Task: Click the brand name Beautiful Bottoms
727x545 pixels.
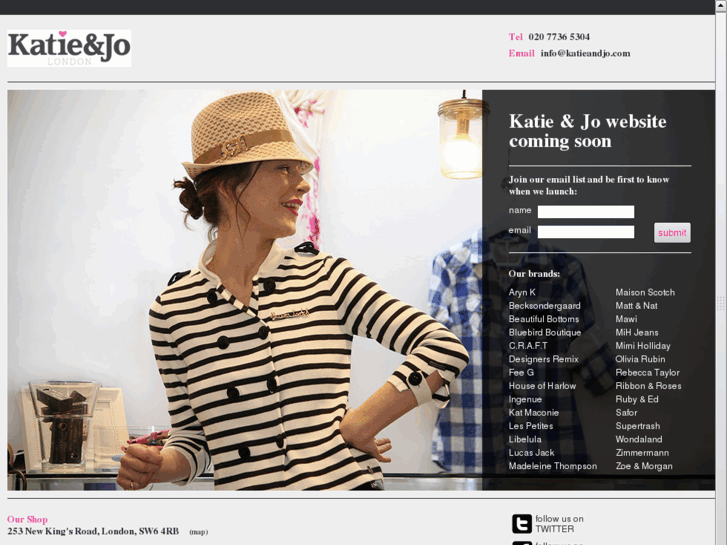Action: pyautogui.click(x=543, y=319)
